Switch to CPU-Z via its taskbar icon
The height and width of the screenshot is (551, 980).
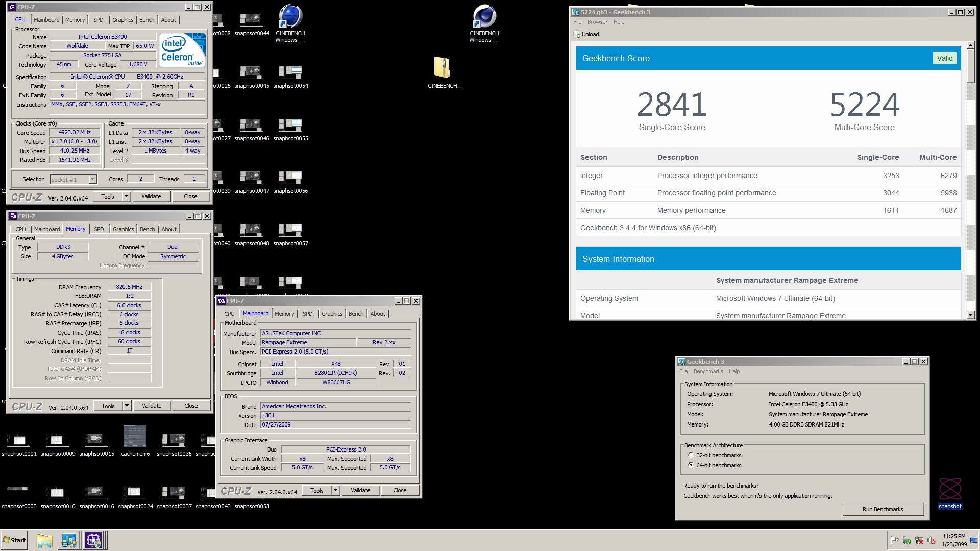(93, 540)
